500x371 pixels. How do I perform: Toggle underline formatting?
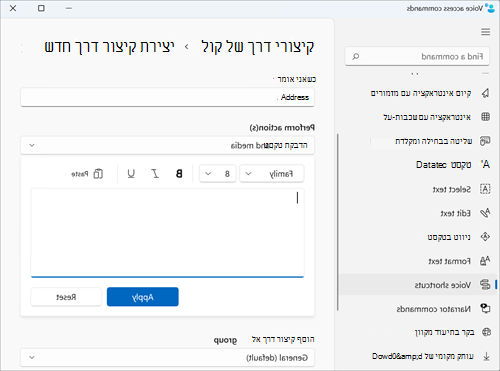pos(131,174)
